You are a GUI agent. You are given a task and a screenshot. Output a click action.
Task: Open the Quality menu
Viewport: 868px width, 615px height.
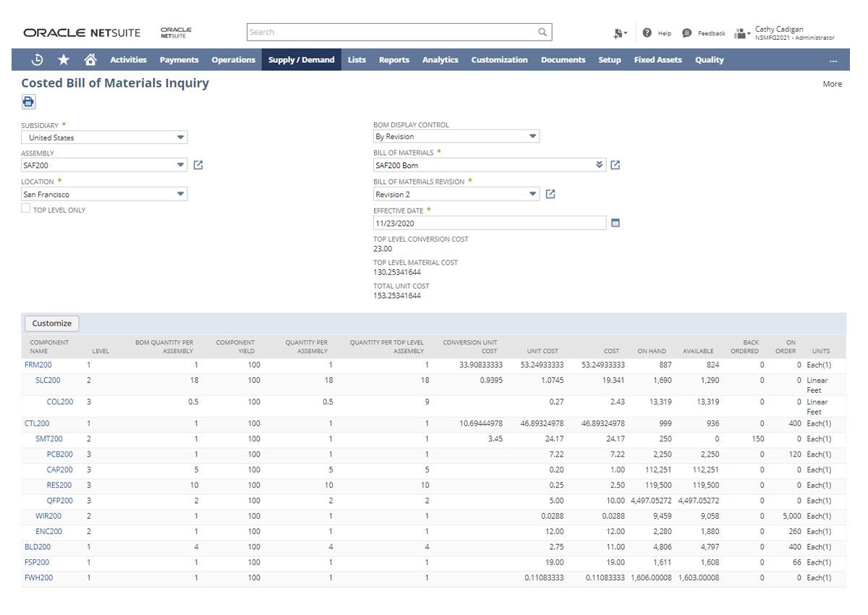pos(709,60)
